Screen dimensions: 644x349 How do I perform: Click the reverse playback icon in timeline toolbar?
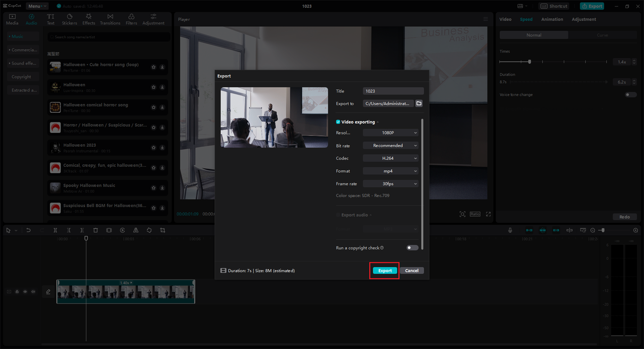(122, 230)
